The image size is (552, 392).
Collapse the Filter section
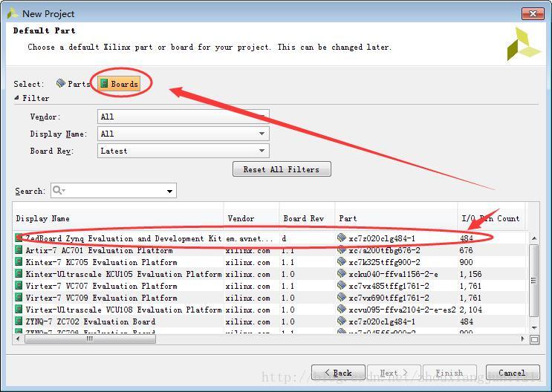click(x=16, y=98)
